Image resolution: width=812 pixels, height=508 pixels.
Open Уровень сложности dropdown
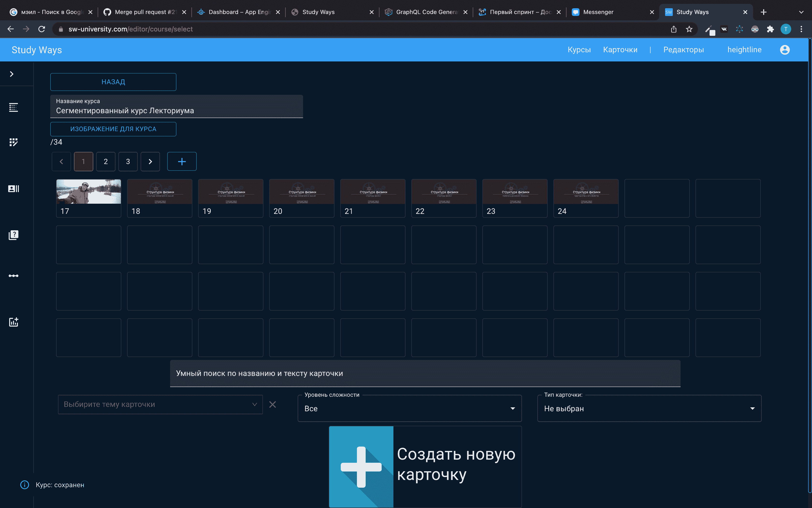(410, 409)
